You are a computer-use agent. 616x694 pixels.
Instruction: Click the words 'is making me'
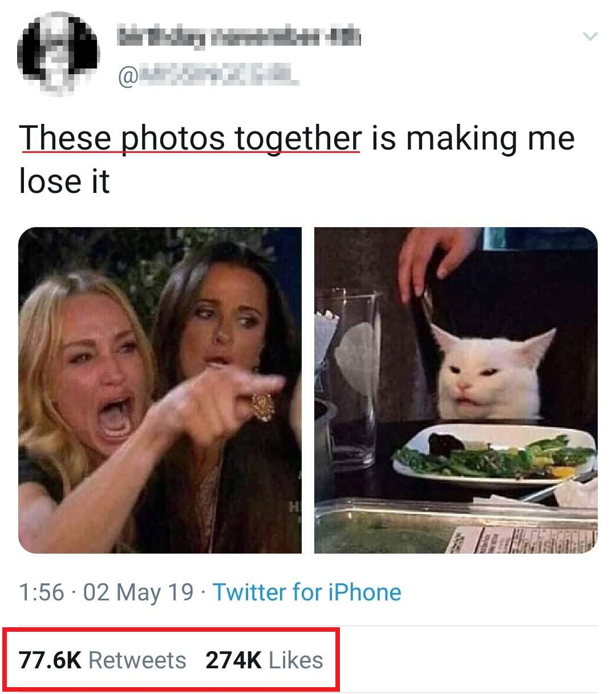point(473,139)
